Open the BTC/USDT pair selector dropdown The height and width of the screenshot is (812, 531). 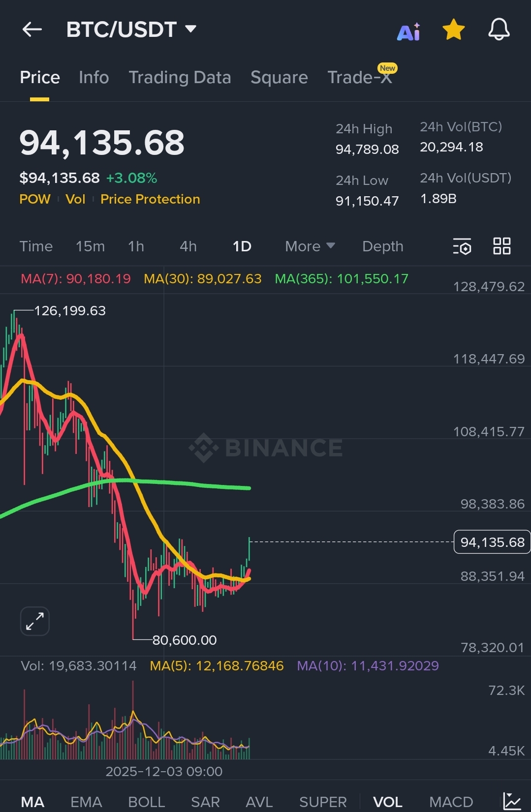131,30
